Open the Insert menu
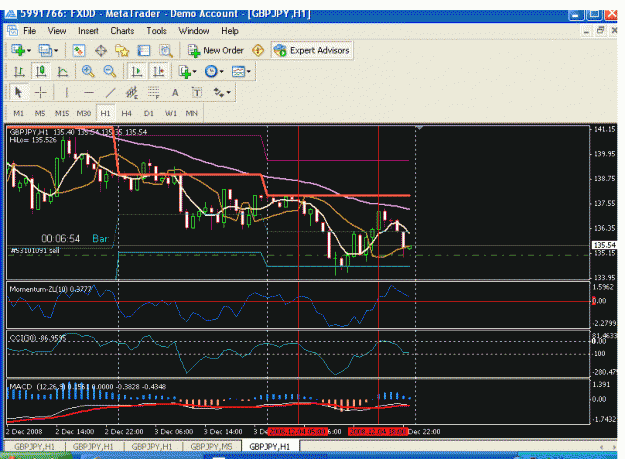Screen dimensions: 625x459 click(88, 31)
